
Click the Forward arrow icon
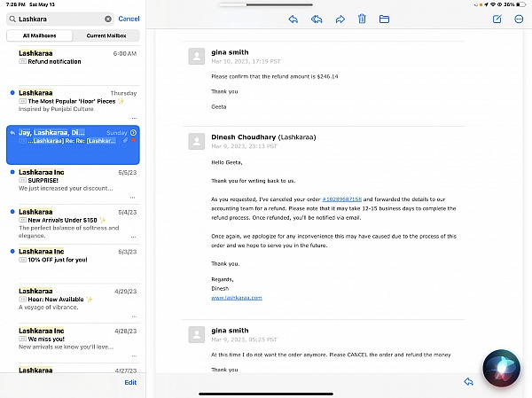coord(340,19)
